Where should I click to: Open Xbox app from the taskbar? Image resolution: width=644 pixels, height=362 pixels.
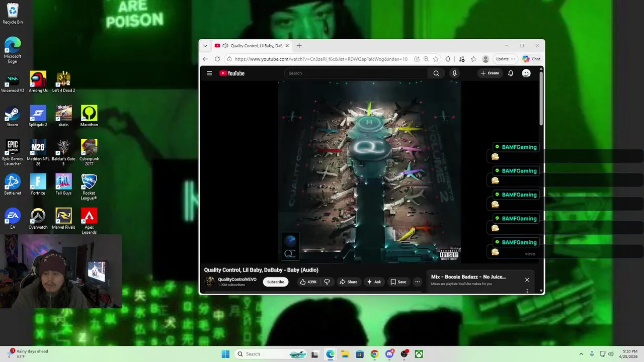(419, 354)
